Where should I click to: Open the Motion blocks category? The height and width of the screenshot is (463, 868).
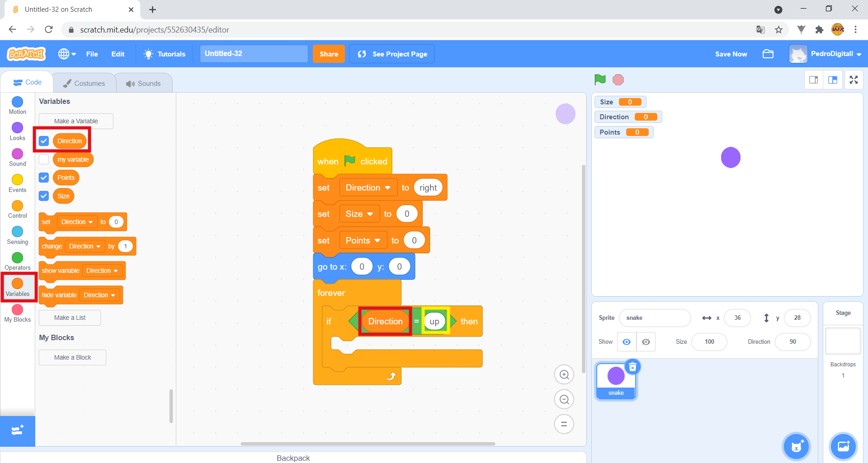click(x=17, y=106)
